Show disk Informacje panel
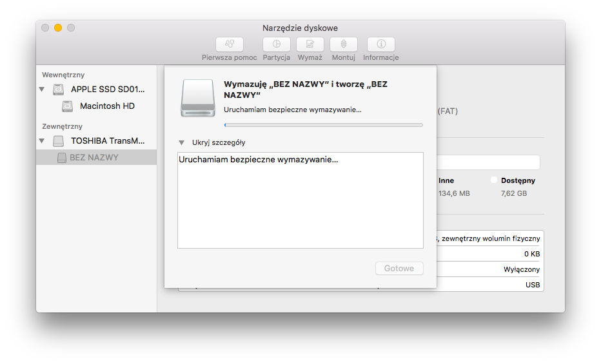Viewport: 601px width, 364px height. coord(380,44)
